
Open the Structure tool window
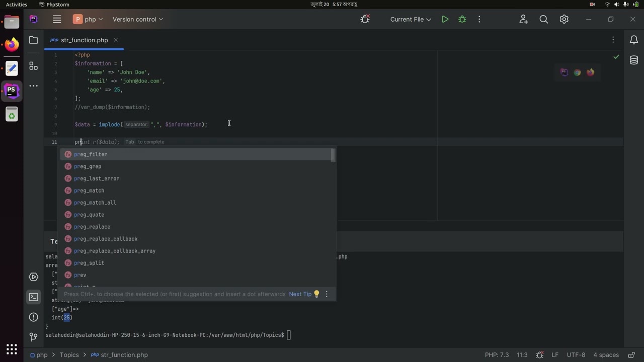point(34,66)
